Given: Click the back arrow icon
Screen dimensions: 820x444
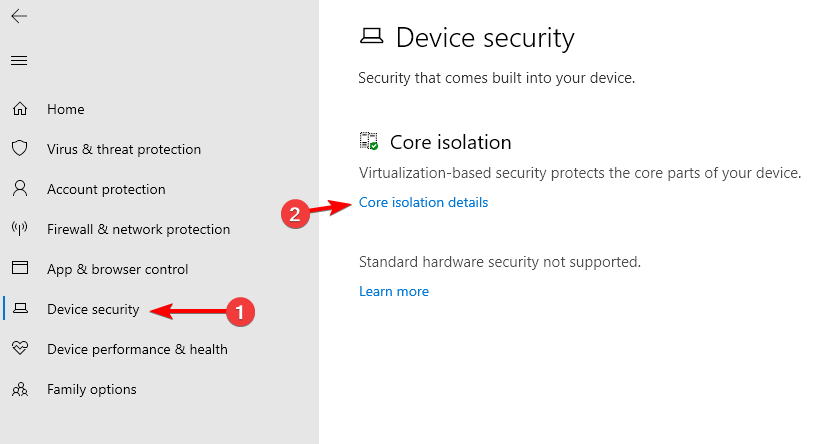Looking at the screenshot, I should click(19, 16).
